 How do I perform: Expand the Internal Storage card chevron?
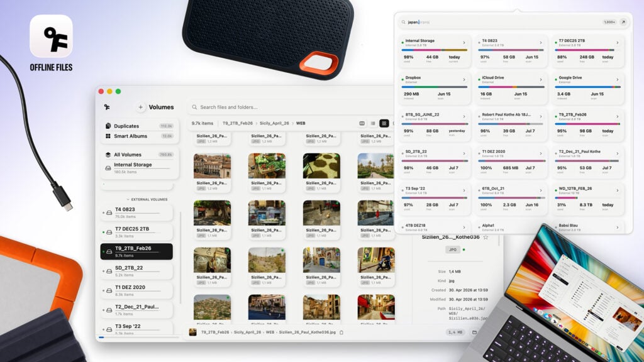tap(464, 43)
